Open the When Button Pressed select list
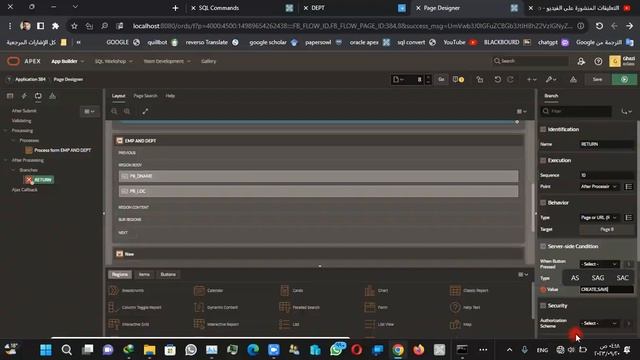Screen dimensions: 640x360 point(599,264)
